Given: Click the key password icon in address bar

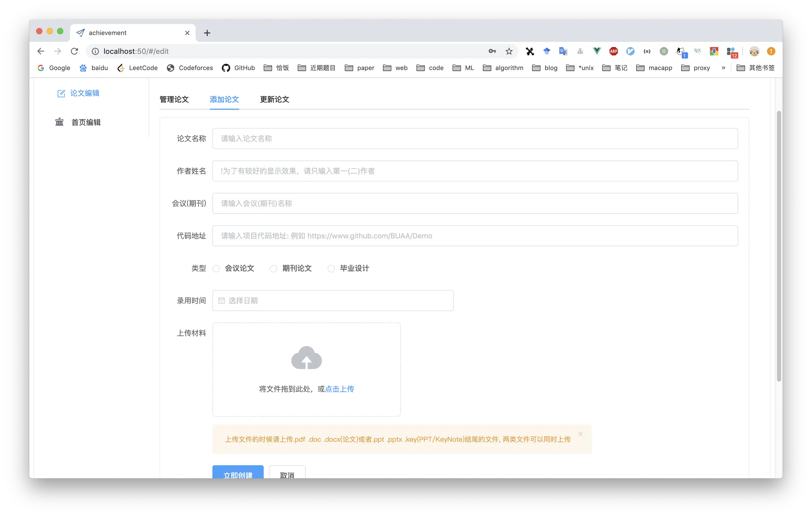Looking at the screenshot, I should point(492,51).
